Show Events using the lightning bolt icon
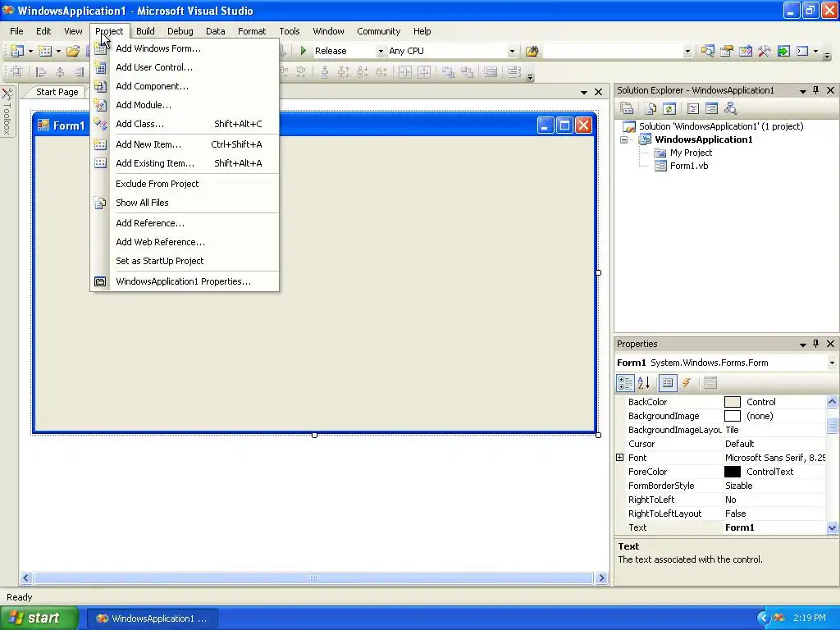Viewport: 840px width, 630px height. [687, 382]
